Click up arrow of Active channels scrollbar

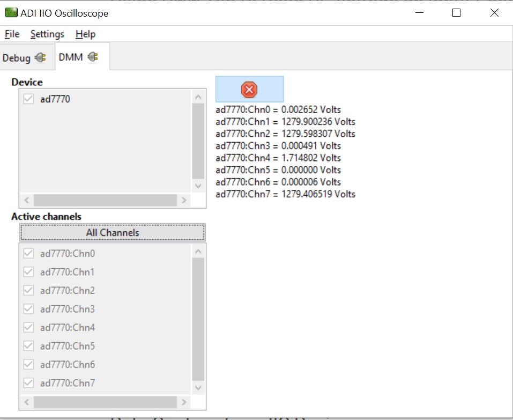tap(198, 252)
